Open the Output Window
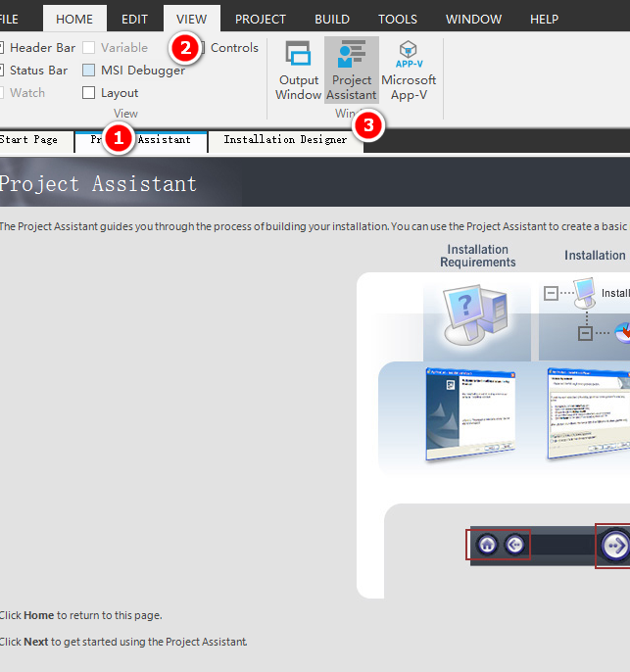 [x=298, y=71]
